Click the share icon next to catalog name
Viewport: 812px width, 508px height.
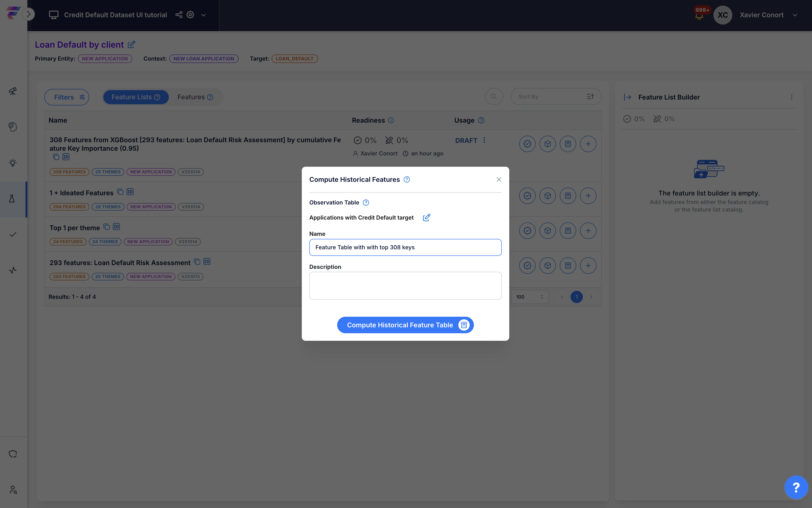click(x=179, y=15)
